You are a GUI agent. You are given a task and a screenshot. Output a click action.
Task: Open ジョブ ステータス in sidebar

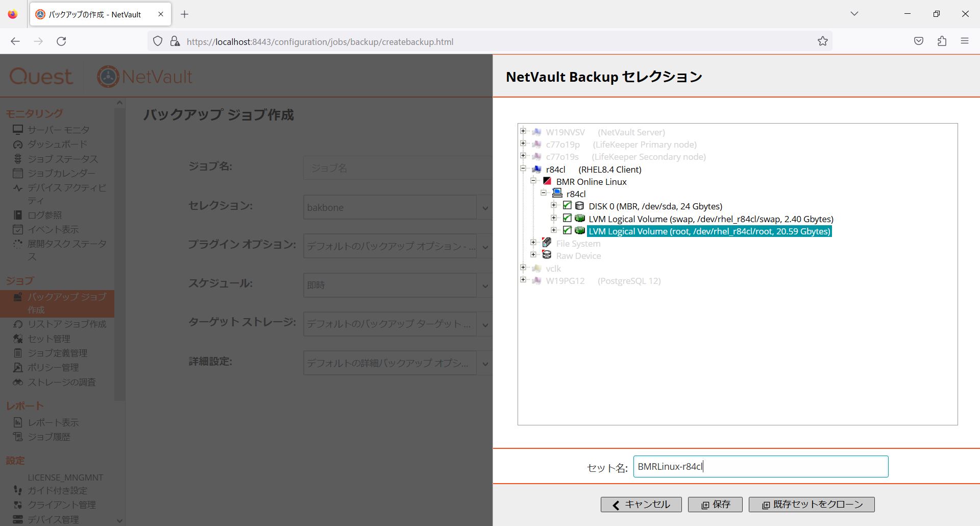coord(62,159)
